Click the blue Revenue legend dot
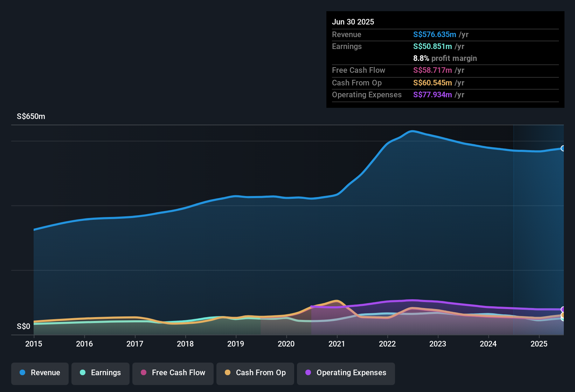 point(22,372)
